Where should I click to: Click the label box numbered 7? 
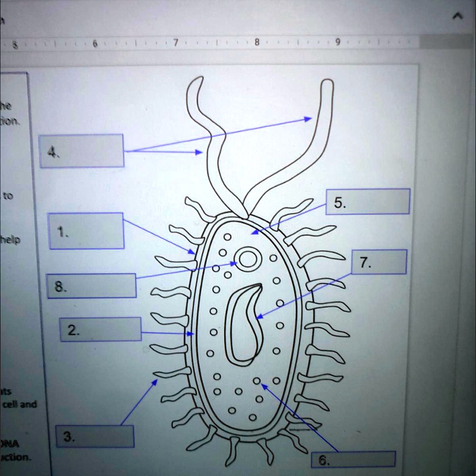click(x=379, y=262)
